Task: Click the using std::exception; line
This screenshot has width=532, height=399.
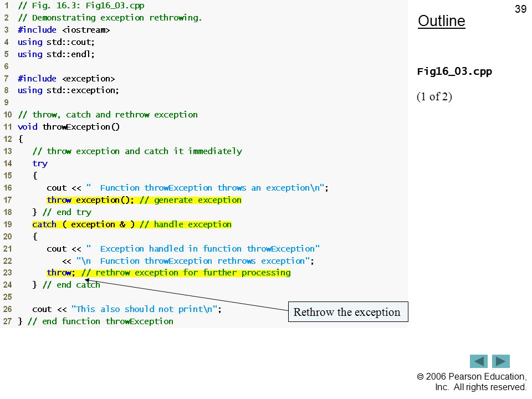Action: pyautogui.click(x=68, y=90)
